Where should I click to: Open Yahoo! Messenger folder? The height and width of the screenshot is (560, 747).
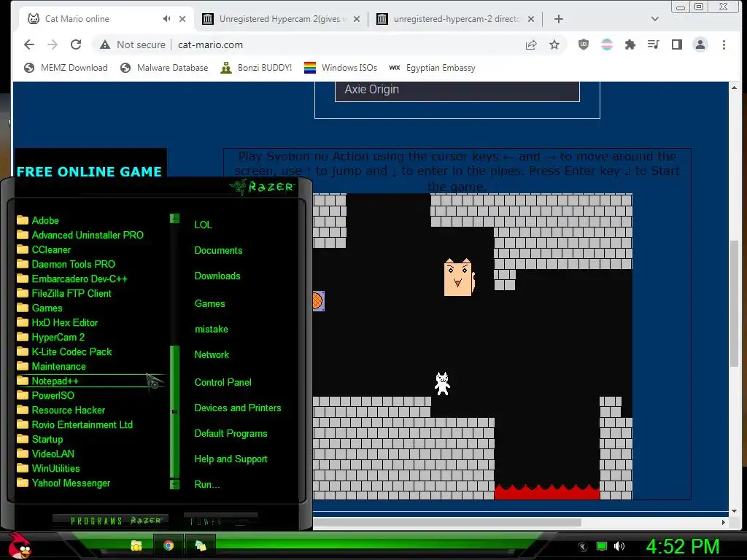coord(63,483)
